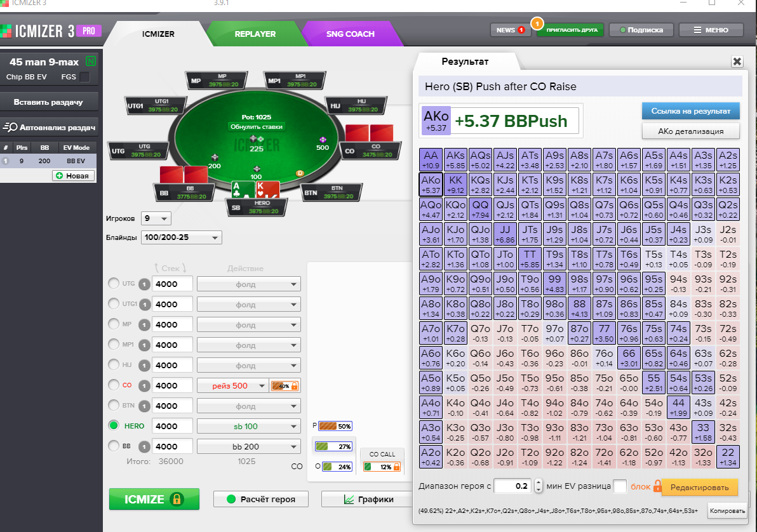Image resolution: width=757 pixels, height=532 pixels.
Task: Open the BB bb 200 action dropdown
Action: [249, 446]
